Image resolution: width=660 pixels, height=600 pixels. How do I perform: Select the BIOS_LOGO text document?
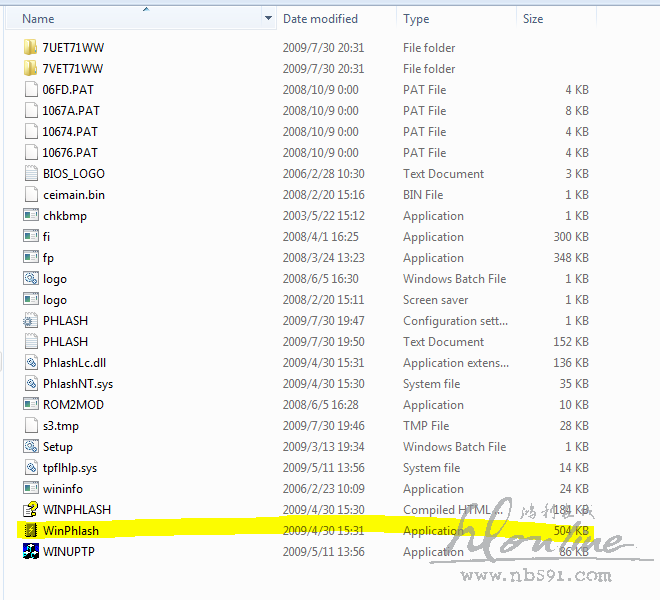point(73,174)
